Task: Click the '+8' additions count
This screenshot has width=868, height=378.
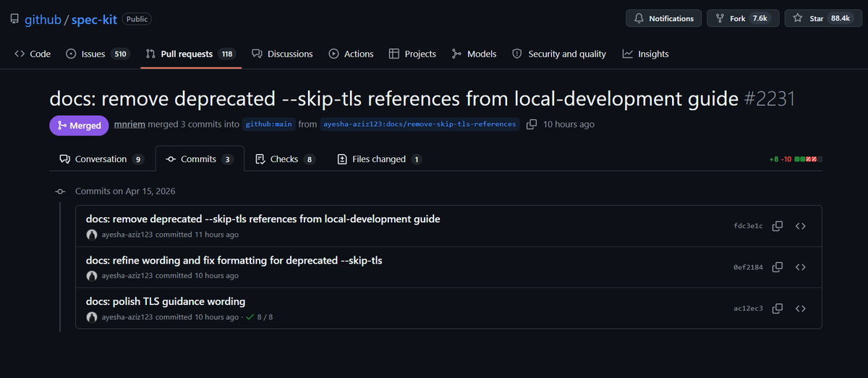Action: 774,159
